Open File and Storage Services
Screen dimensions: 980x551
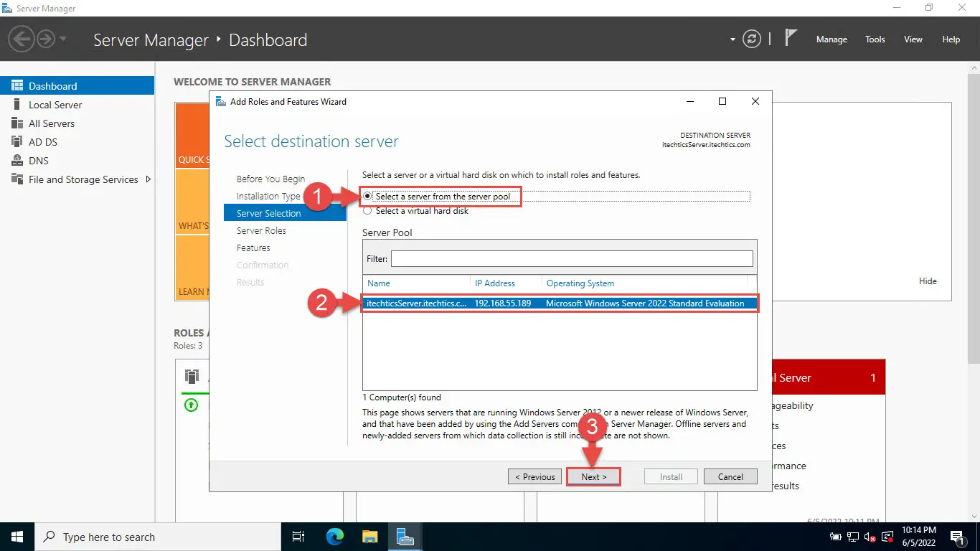pos(83,179)
